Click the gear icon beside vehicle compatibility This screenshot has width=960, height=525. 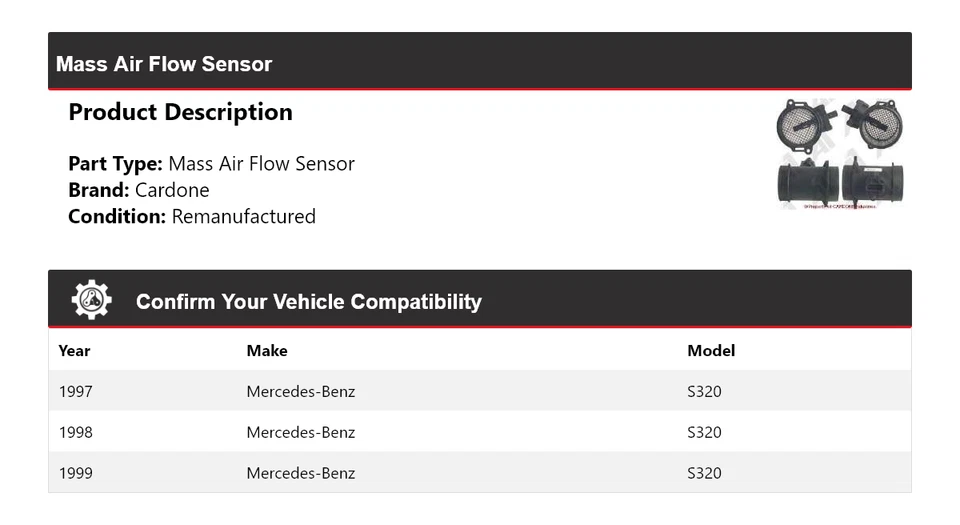pos(91,300)
